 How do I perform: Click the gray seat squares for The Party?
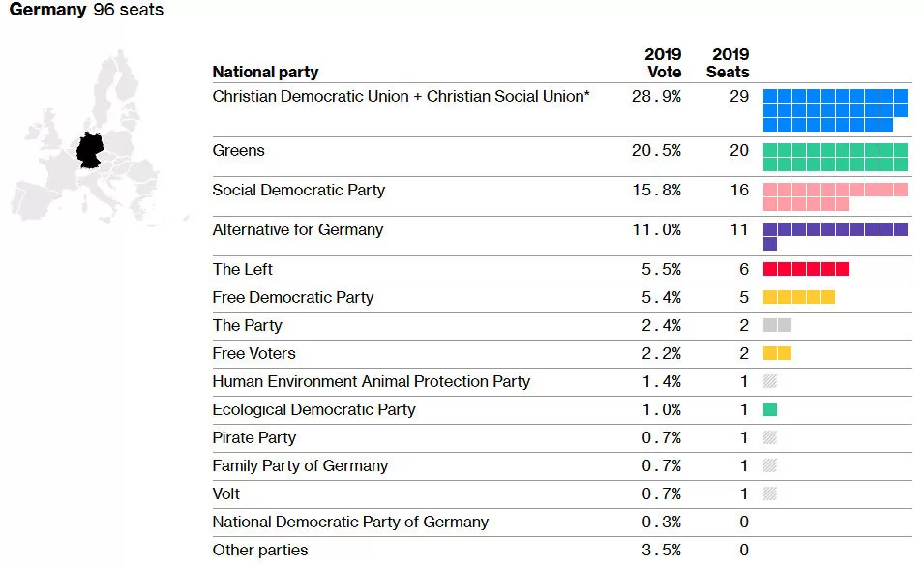tap(777, 325)
